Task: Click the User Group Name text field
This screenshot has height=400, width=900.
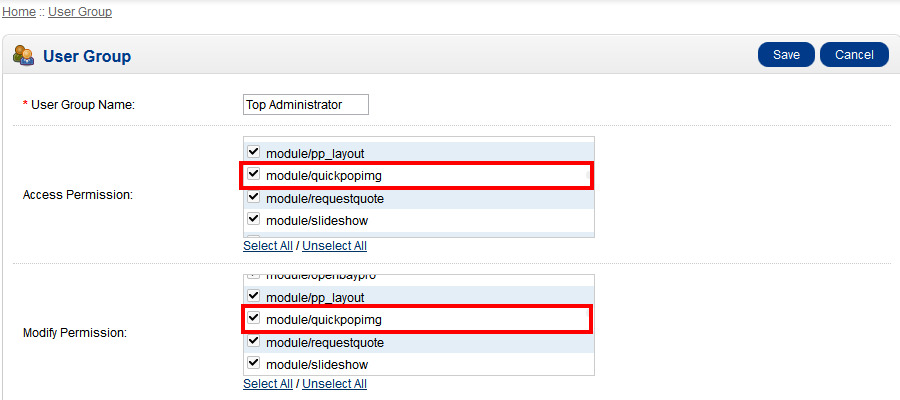Action: click(306, 104)
